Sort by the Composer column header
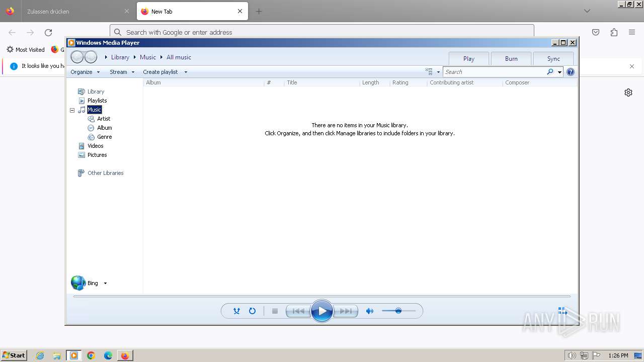The width and height of the screenshot is (644, 362). pyautogui.click(x=539, y=82)
